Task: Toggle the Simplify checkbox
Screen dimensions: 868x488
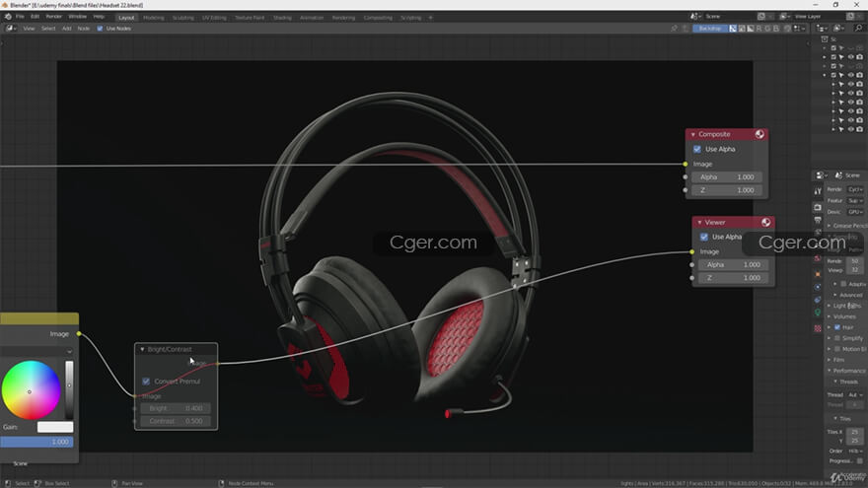Action: click(x=837, y=338)
